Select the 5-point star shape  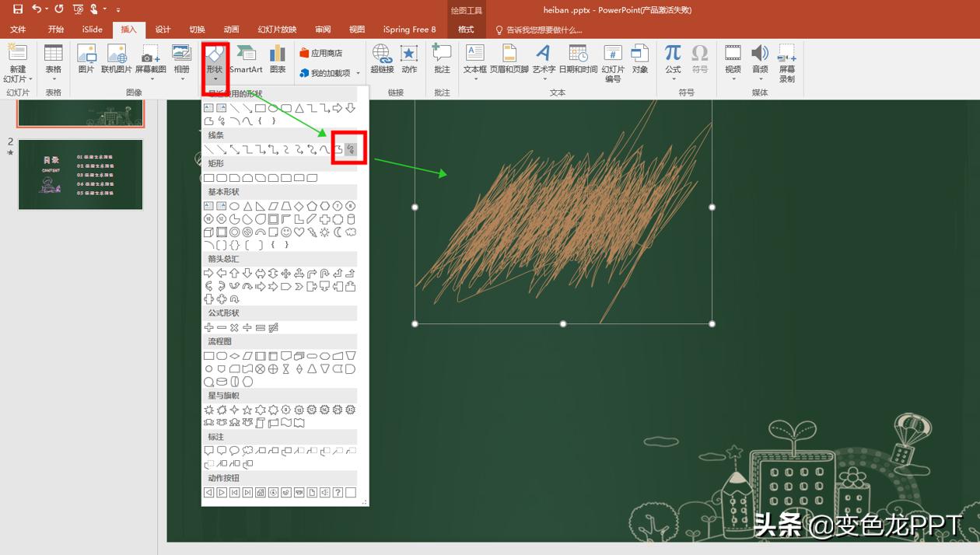click(247, 410)
